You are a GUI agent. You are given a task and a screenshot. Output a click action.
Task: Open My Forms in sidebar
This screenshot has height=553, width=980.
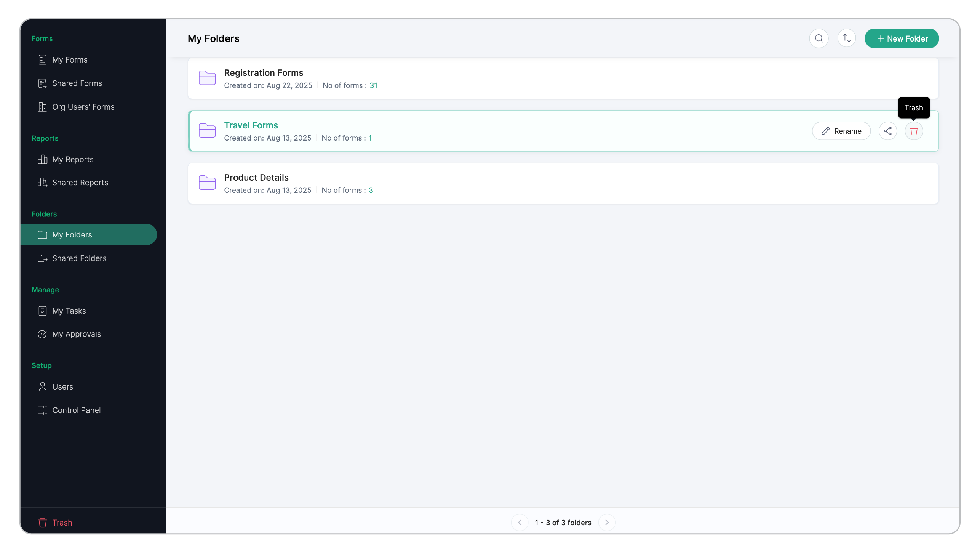[70, 60]
